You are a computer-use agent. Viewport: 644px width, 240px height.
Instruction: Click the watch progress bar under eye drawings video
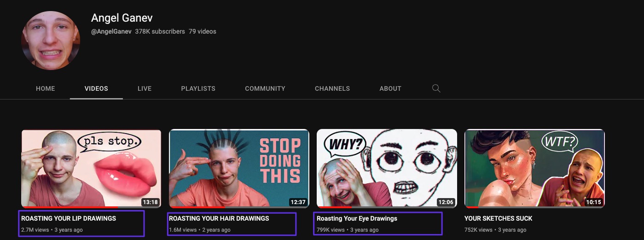coord(387,207)
